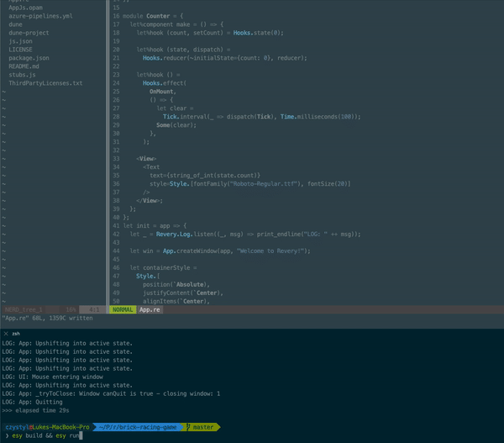
Task: Click alignItems(`Center) on line 50
Action: [176, 301]
